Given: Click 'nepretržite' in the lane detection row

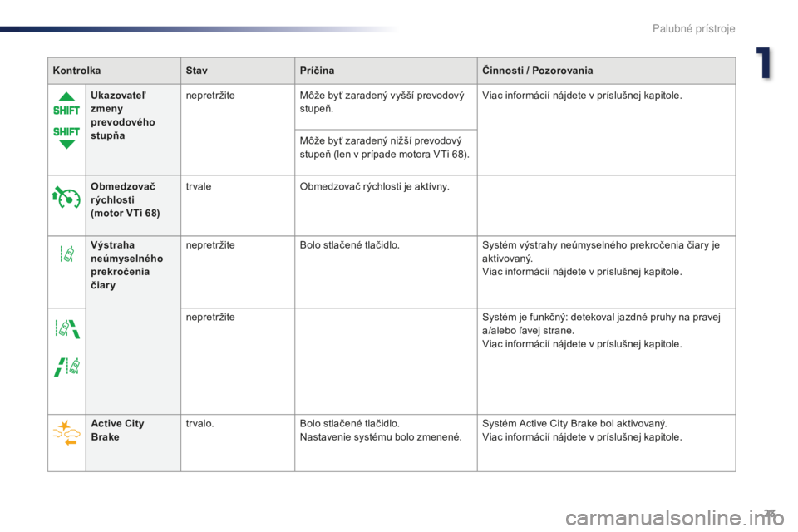Looking at the screenshot, I should click(x=210, y=318).
